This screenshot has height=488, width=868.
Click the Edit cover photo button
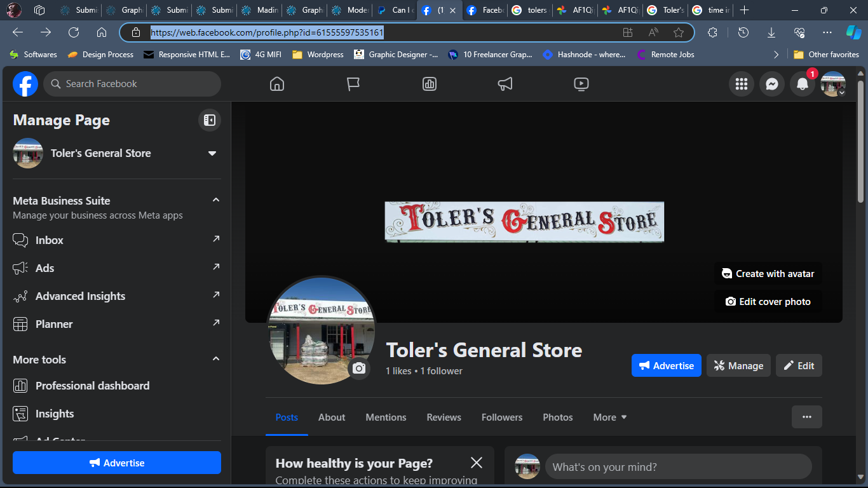[768, 302]
